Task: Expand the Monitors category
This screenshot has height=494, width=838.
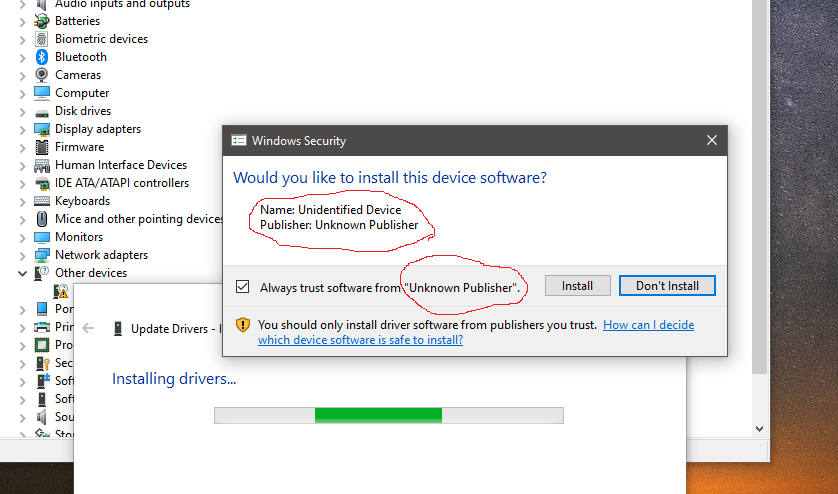Action: pyautogui.click(x=22, y=238)
